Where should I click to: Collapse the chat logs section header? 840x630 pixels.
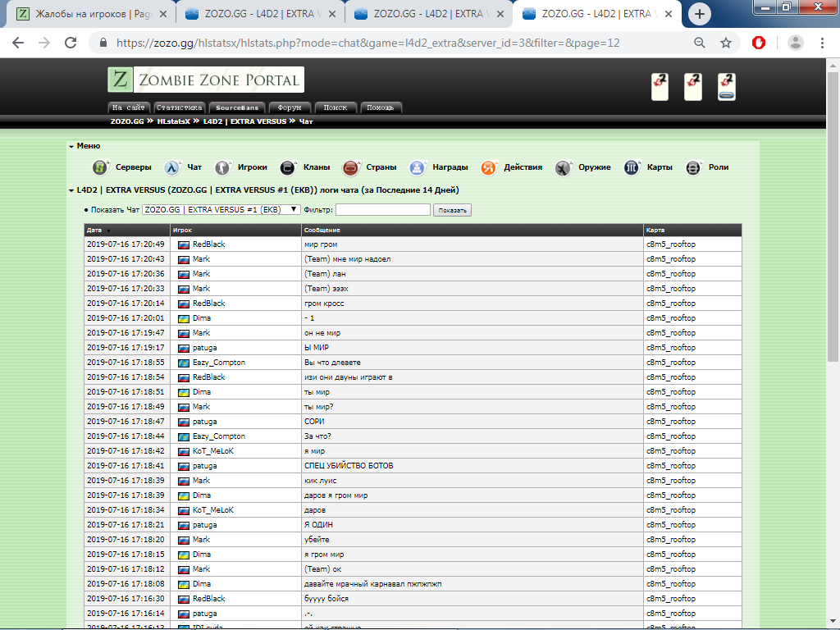click(71, 190)
